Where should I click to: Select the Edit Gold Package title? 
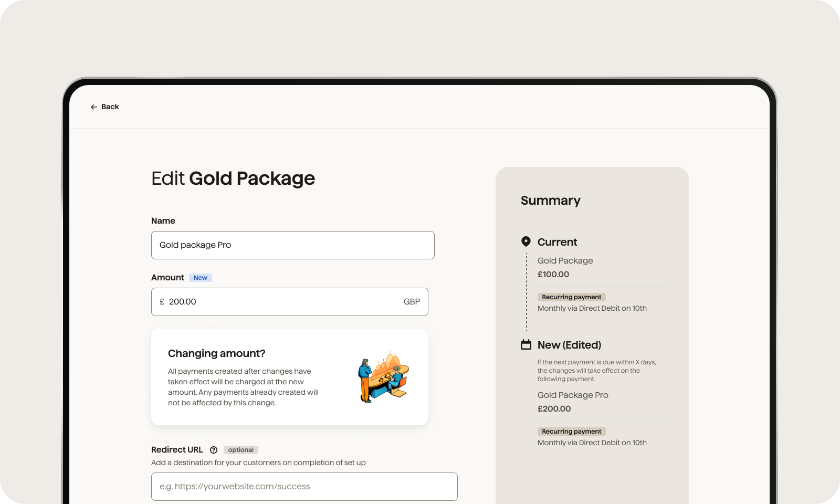233,178
